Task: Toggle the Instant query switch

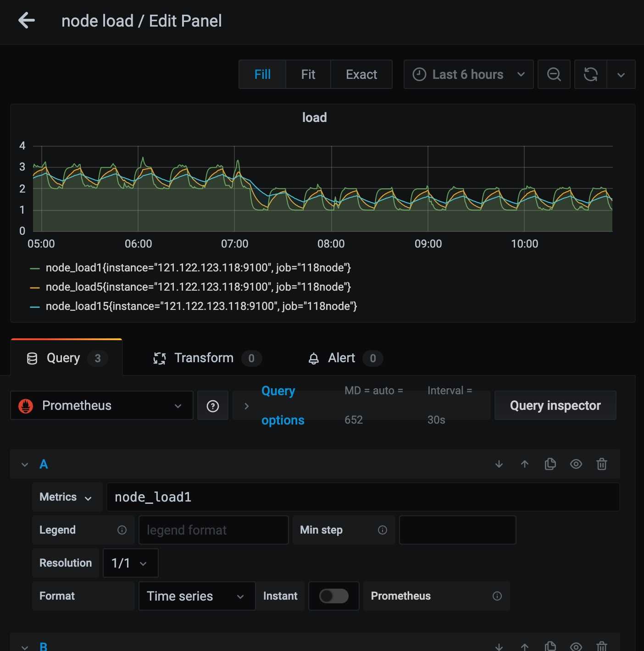Action: (x=334, y=596)
